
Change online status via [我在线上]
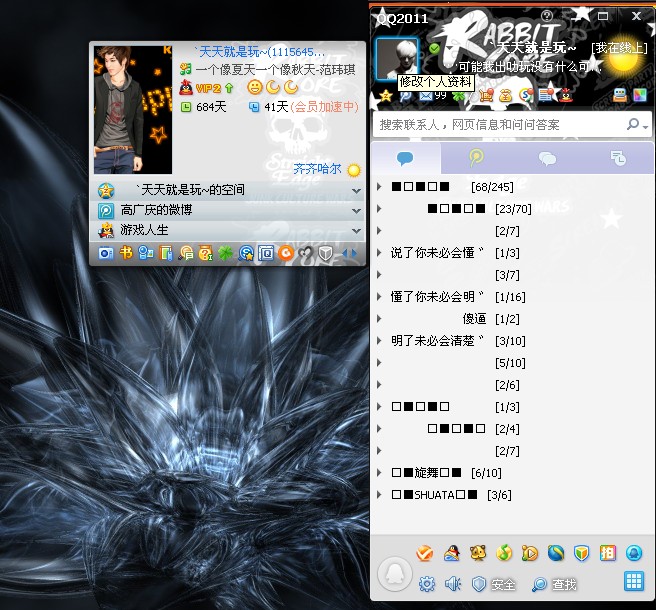click(x=619, y=48)
